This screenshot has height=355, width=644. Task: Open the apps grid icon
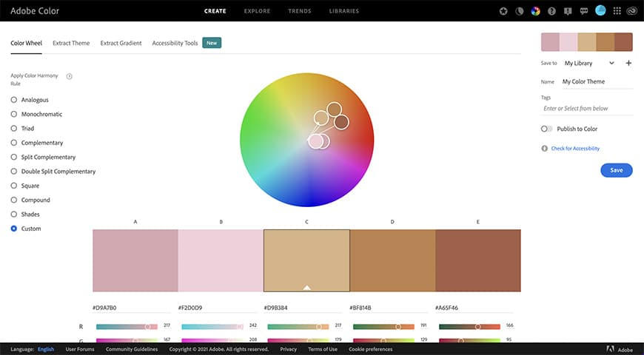click(x=617, y=11)
